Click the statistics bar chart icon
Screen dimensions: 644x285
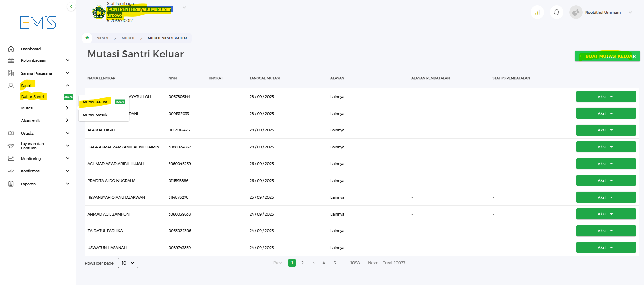[537, 13]
